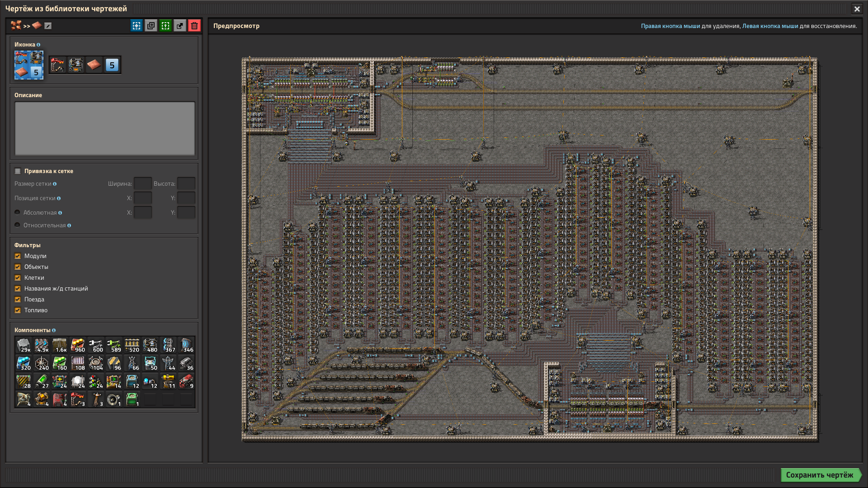868x488 pixels.
Task: Click the programmable speaker component
Action: coord(114,399)
